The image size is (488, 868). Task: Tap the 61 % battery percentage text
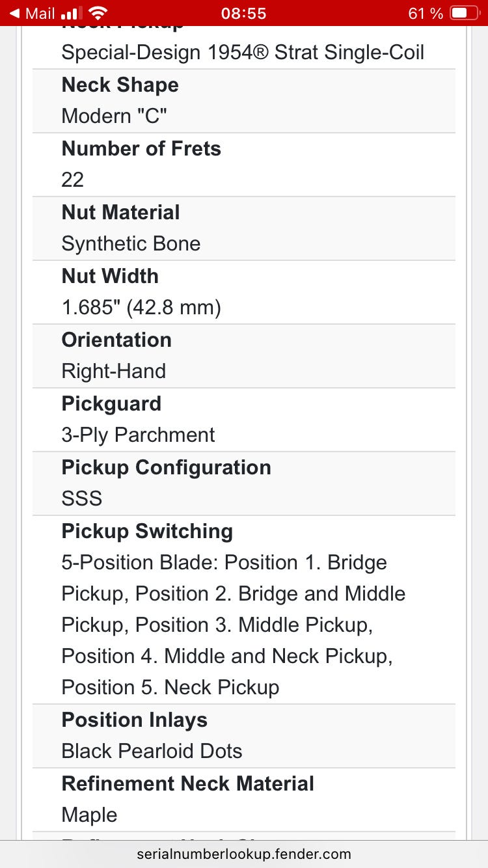click(x=426, y=13)
